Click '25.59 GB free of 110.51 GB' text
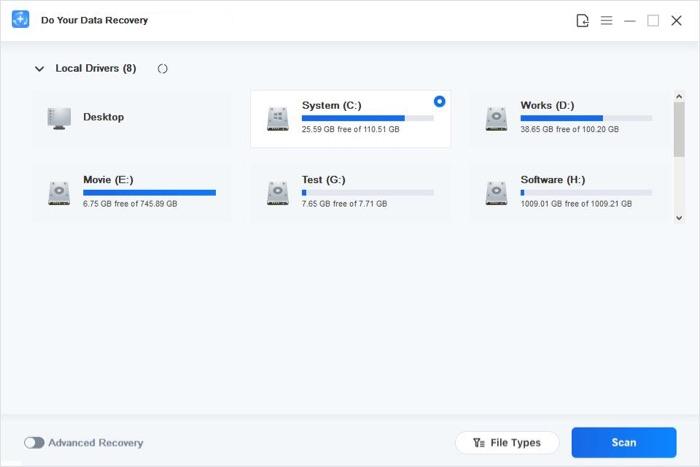 350,129
